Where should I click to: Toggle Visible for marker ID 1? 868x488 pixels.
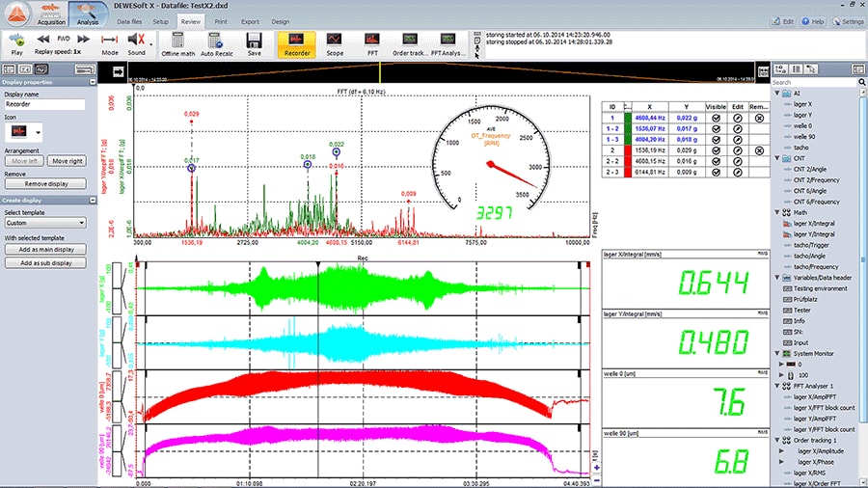point(716,118)
